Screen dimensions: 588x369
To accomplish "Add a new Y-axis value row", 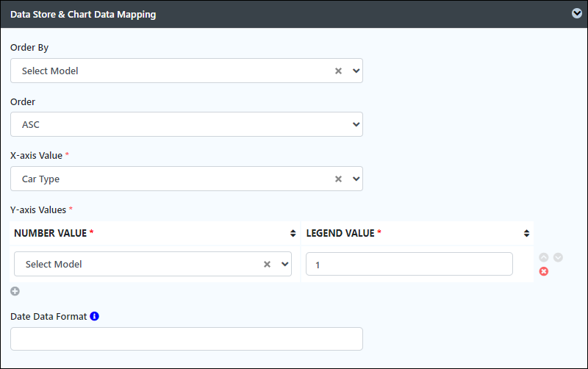I will (x=15, y=291).
